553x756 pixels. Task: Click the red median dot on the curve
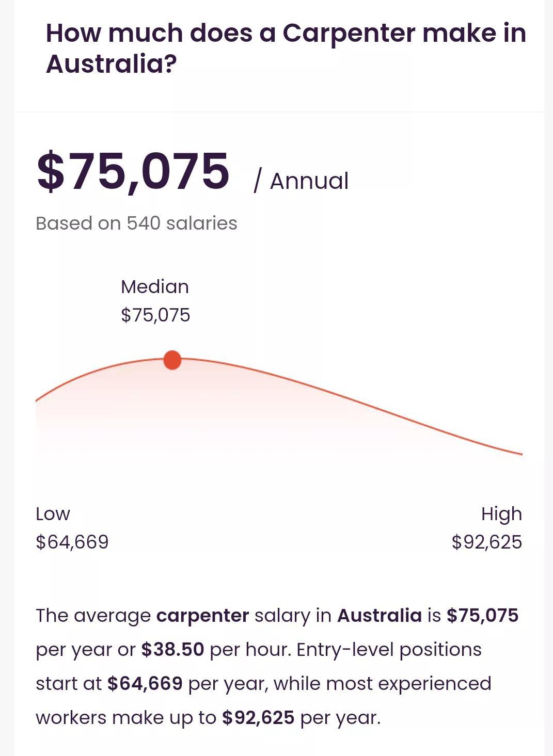pyautogui.click(x=172, y=360)
